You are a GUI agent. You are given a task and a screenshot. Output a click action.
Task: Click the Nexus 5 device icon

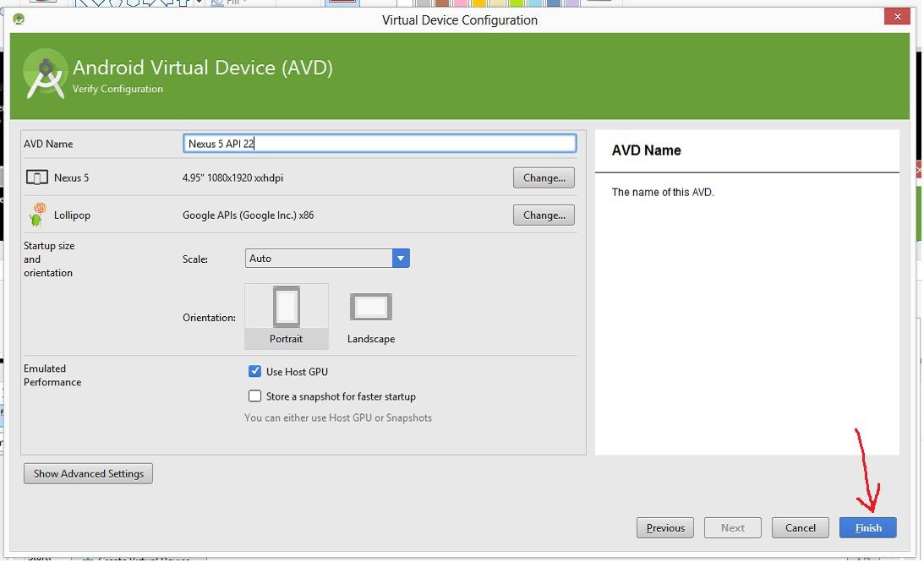36,177
